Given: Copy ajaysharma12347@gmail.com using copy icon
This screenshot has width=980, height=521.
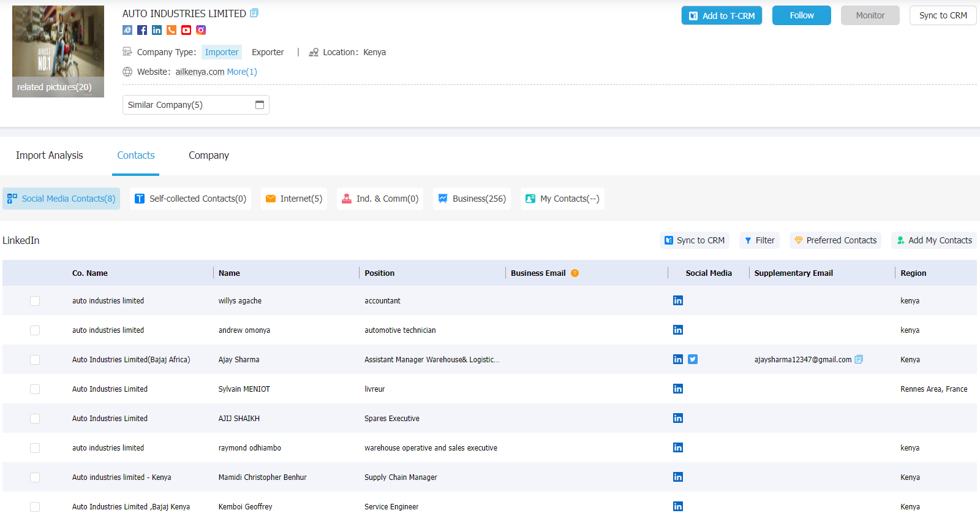Looking at the screenshot, I should pos(859,359).
